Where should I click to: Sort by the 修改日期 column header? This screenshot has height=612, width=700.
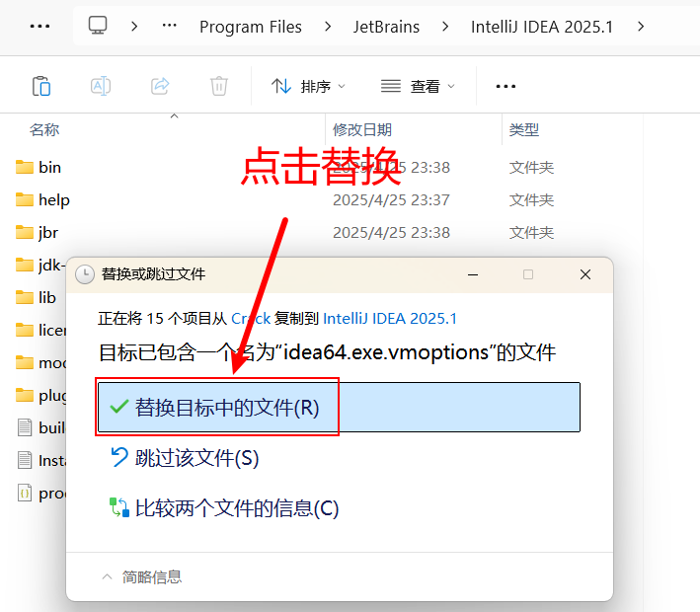pyautogui.click(x=362, y=130)
